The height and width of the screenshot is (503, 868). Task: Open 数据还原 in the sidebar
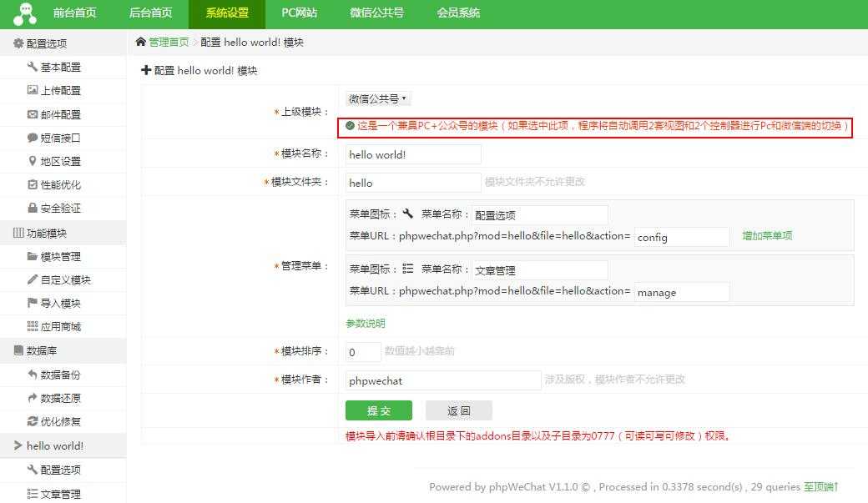[60, 398]
